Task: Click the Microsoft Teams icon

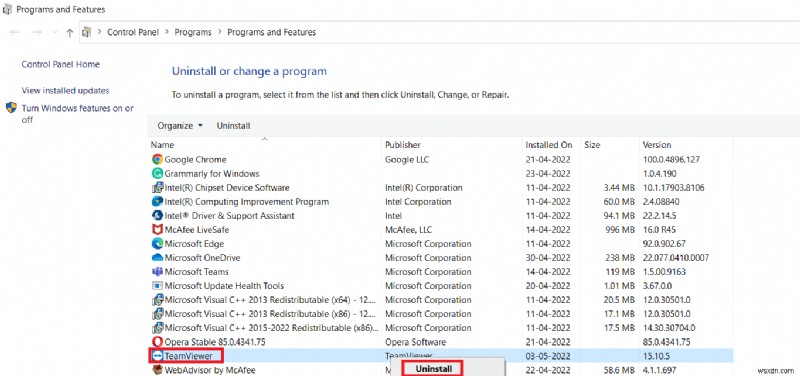Action: (x=157, y=272)
